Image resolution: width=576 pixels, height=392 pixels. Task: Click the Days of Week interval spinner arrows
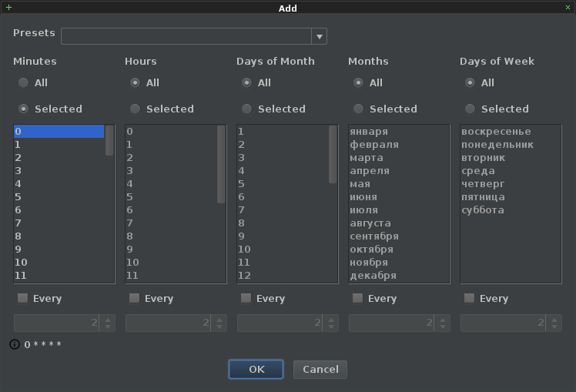(554, 323)
